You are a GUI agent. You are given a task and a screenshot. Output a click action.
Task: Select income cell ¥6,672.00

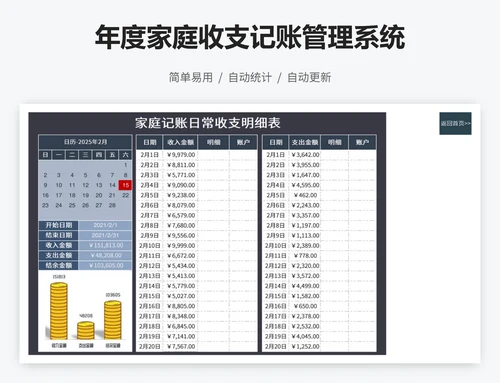[180, 256]
